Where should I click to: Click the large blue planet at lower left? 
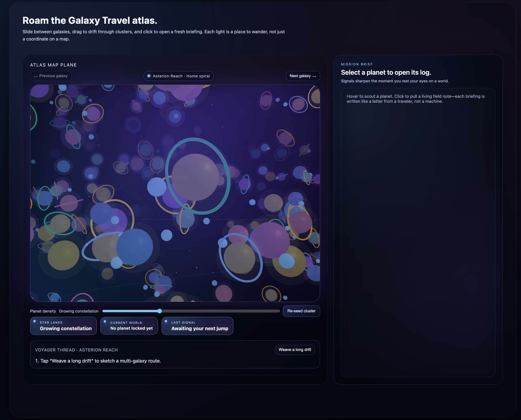click(x=134, y=247)
